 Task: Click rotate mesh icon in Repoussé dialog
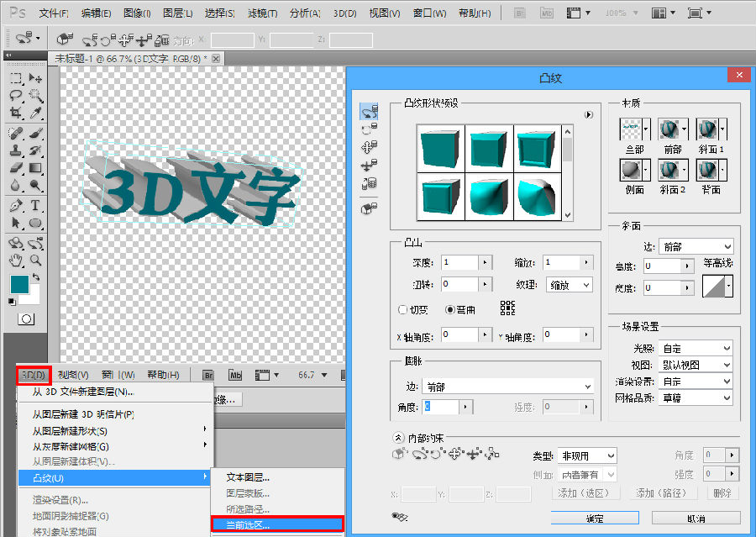coord(370,112)
